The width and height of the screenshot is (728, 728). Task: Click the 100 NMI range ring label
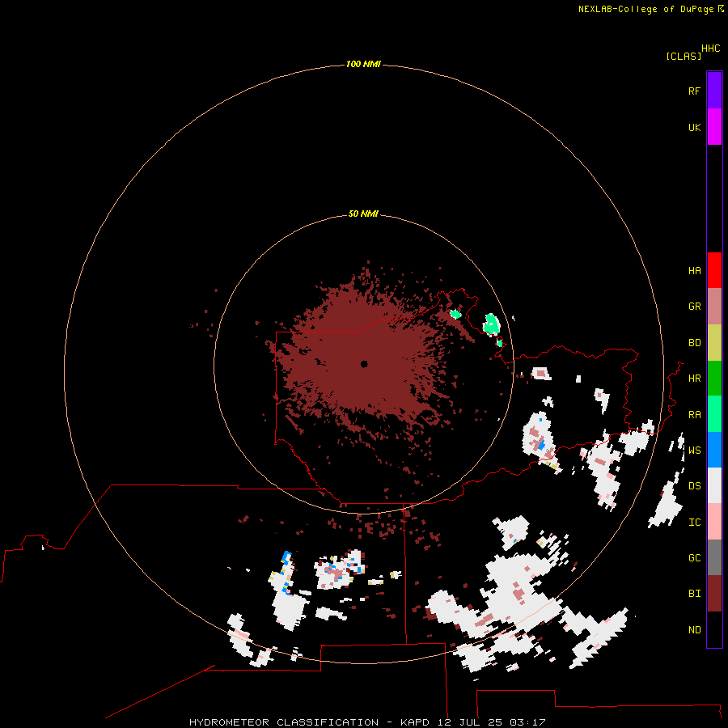pos(363,64)
